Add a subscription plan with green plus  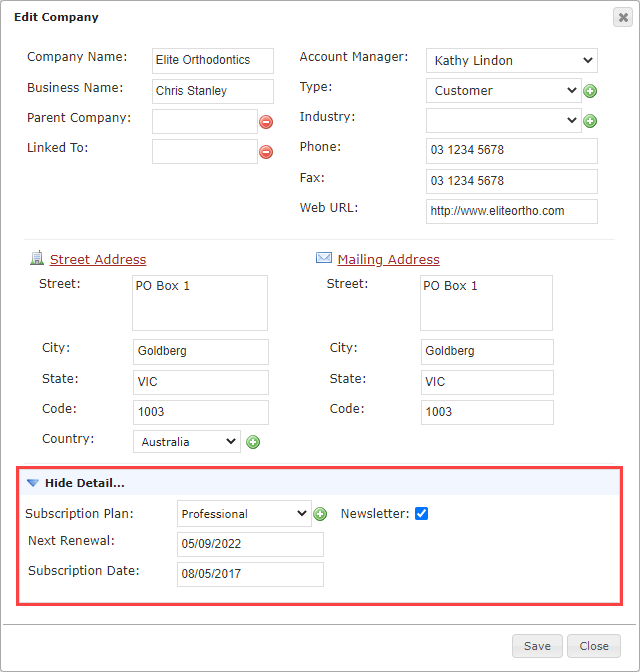pos(320,513)
